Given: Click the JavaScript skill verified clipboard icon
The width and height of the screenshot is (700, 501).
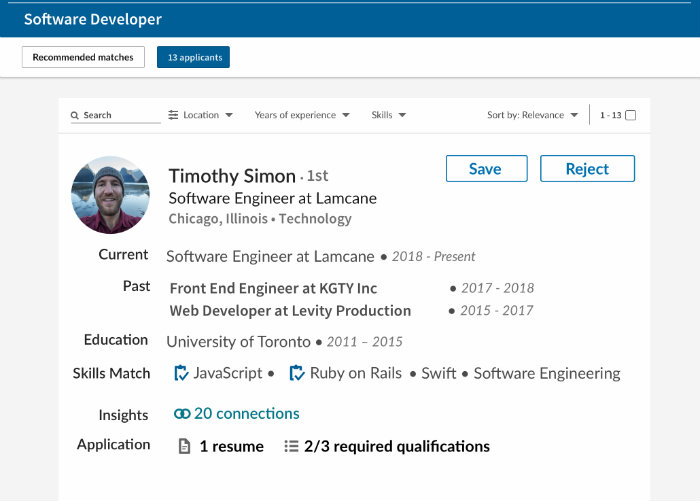Looking at the screenshot, I should [181, 373].
